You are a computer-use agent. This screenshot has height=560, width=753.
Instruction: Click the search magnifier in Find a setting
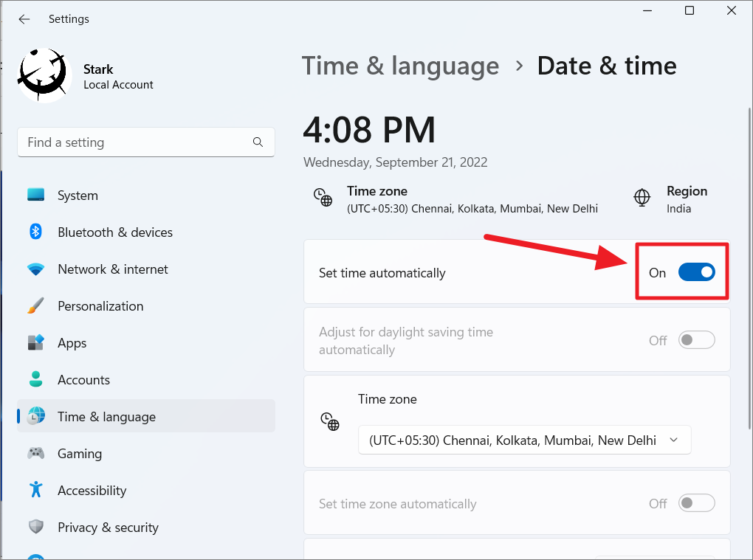point(257,142)
